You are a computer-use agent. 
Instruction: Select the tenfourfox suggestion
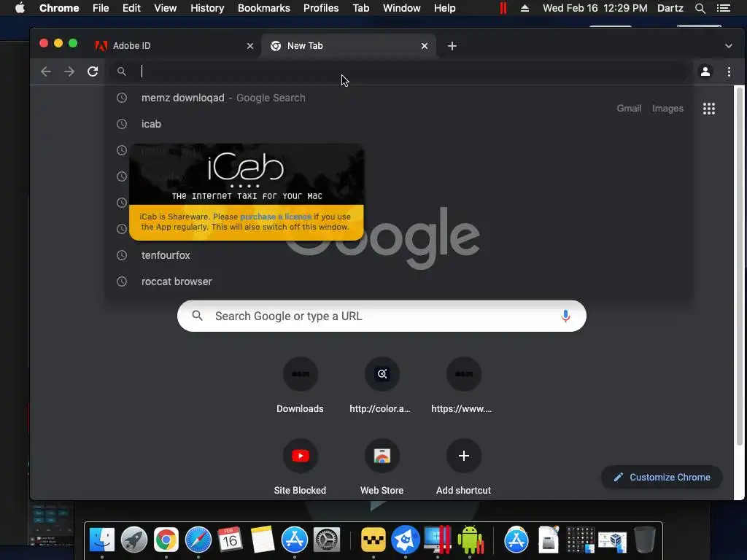[398, 255]
